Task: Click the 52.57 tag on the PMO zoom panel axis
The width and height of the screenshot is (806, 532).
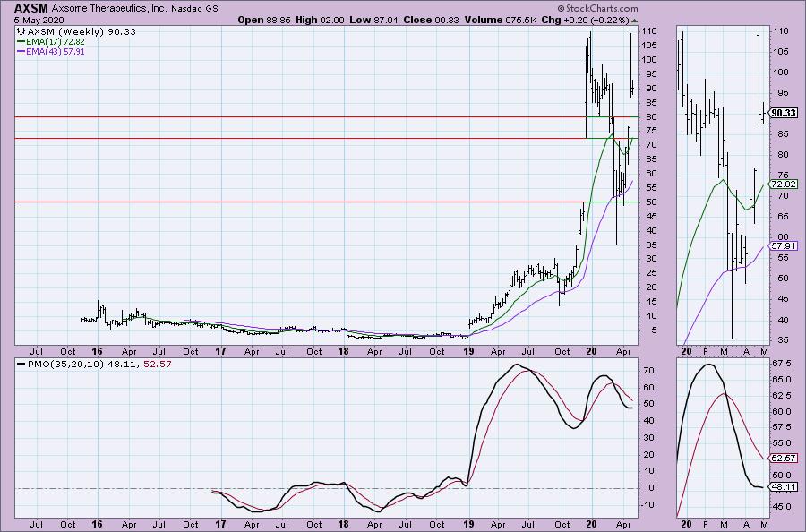Action: [x=784, y=458]
